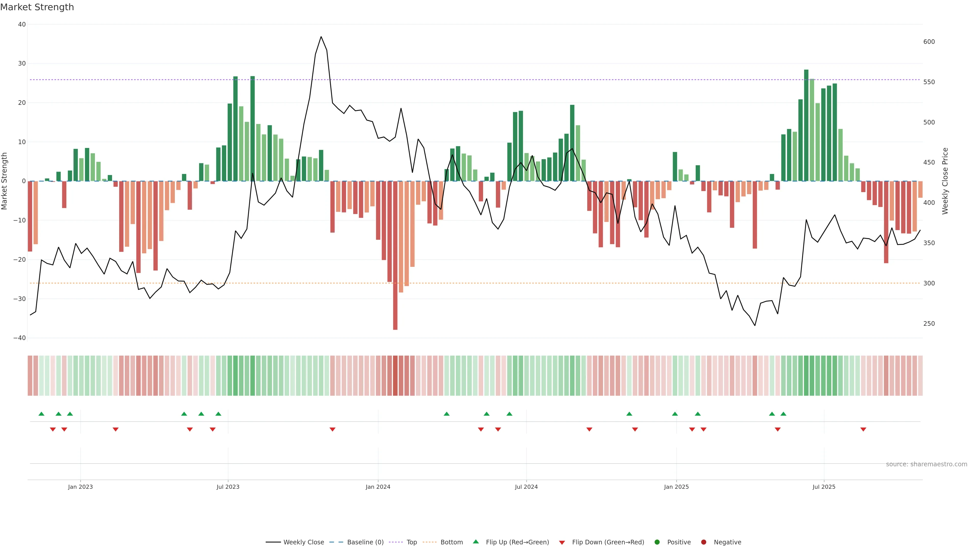Click the Bottom legend dotted line
This screenshot has height=551, width=980.
click(430, 542)
